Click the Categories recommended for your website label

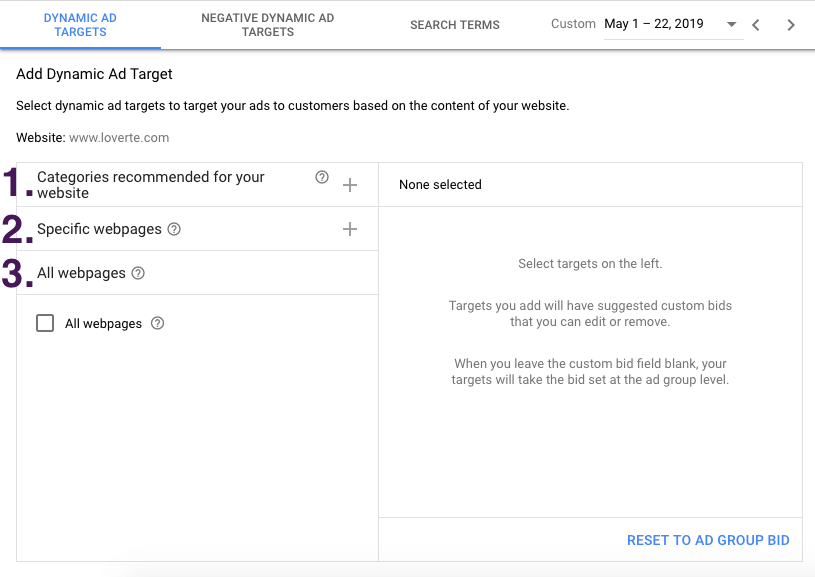151,185
